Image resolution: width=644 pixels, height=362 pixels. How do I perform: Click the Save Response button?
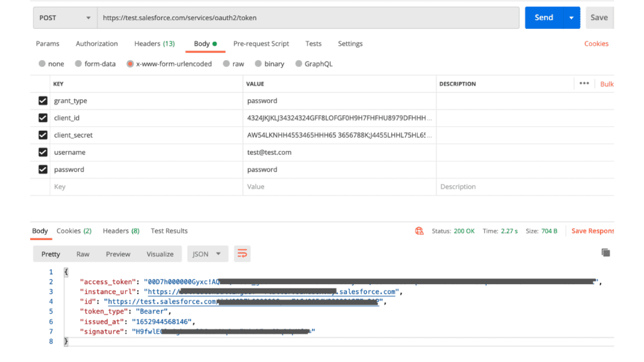pos(592,231)
